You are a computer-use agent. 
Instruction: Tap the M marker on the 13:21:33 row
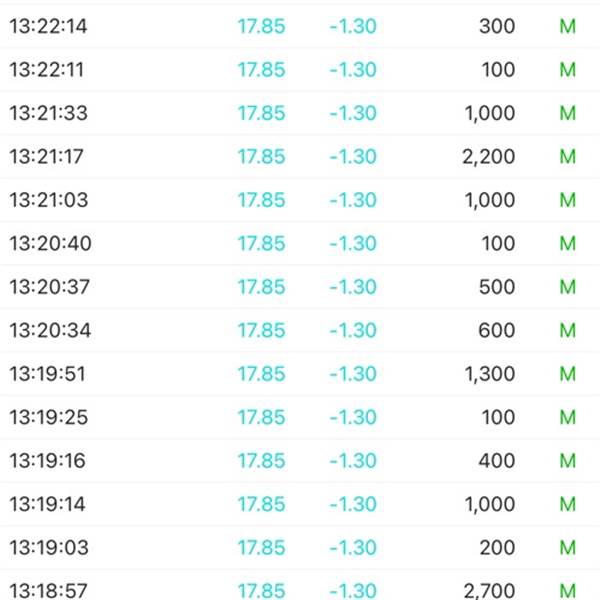(x=567, y=113)
